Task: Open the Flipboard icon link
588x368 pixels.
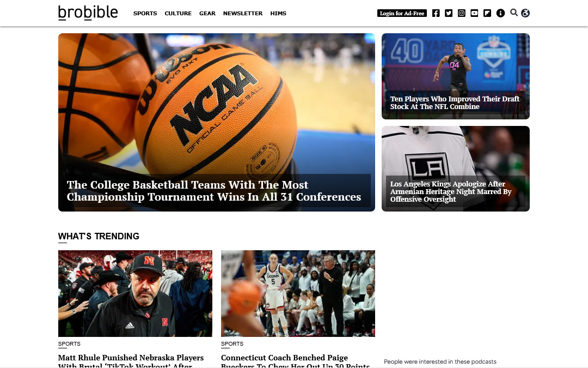Action: (487, 13)
